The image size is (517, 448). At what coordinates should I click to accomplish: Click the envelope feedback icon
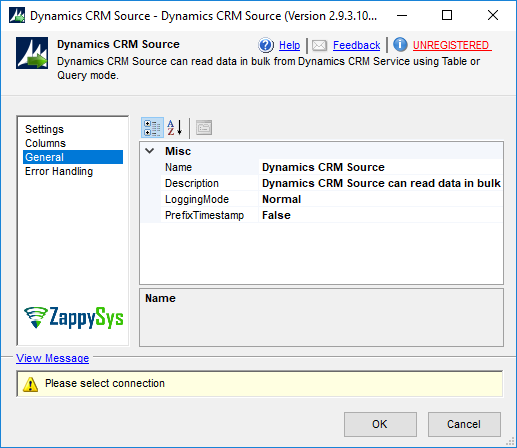(x=319, y=45)
